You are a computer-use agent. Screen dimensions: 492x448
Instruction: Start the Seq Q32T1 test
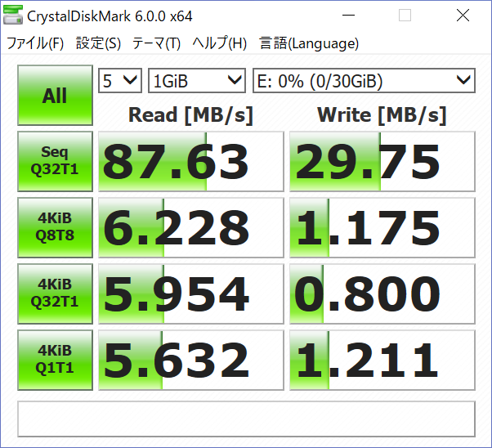tap(55, 161)
